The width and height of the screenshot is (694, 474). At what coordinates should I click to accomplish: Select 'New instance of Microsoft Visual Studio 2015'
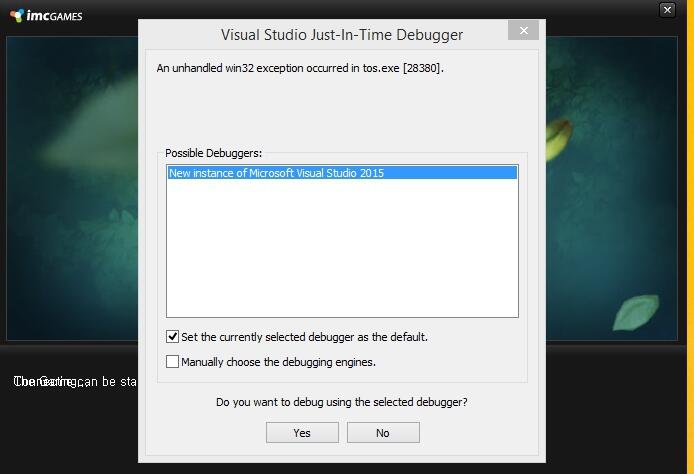click(342, 173)
